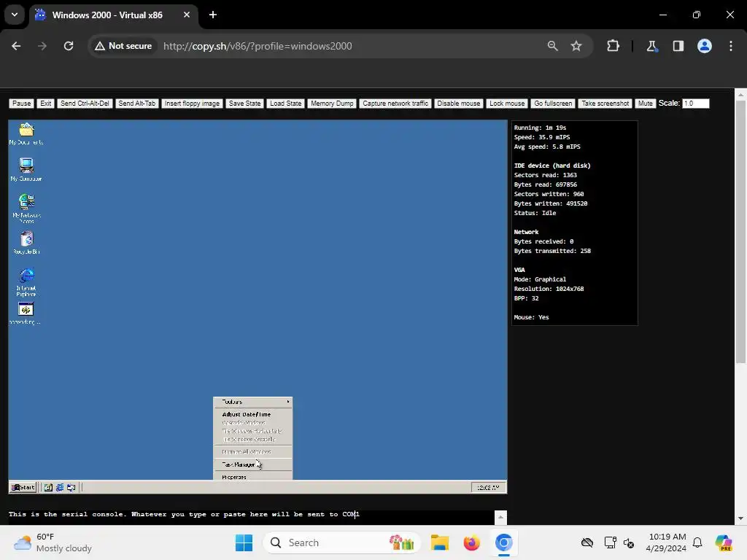
Task: Send Ctrl-Alt-Del to the emulator
Action: tap(85, 104)
